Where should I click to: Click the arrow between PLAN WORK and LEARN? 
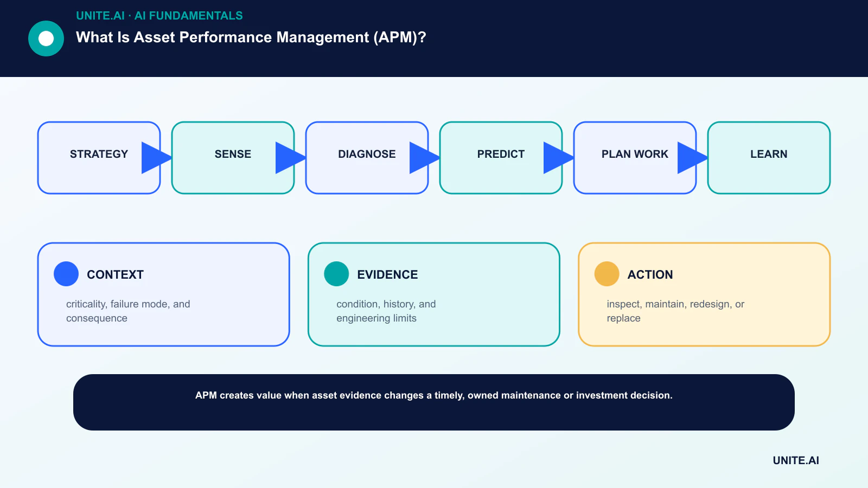693,158
